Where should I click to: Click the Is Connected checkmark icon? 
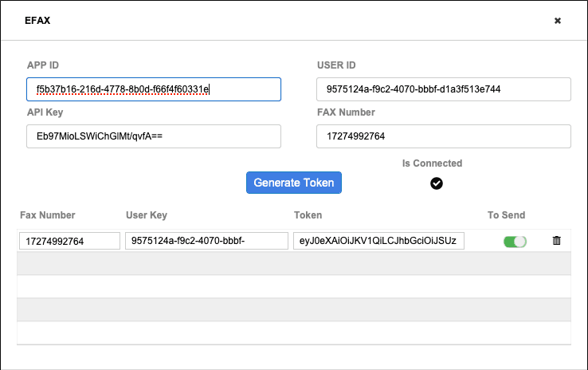(436, 183)
